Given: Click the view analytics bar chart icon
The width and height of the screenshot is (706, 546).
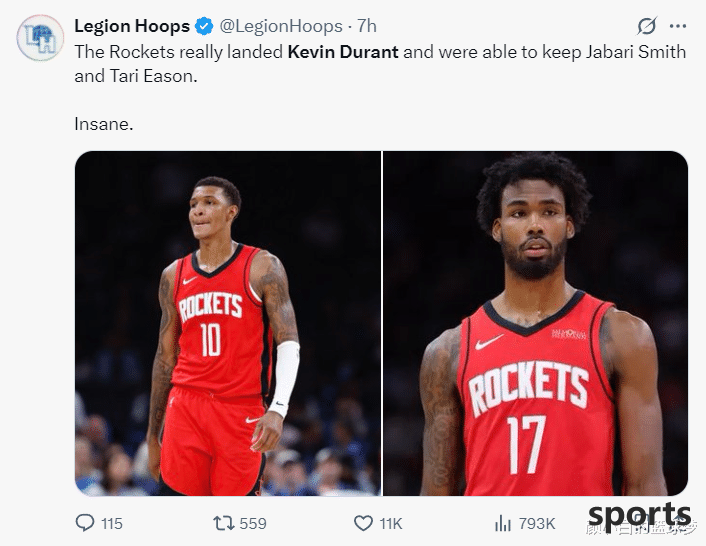Looking at the screenshot, I should pyautogui.click(x=503, y=523).
